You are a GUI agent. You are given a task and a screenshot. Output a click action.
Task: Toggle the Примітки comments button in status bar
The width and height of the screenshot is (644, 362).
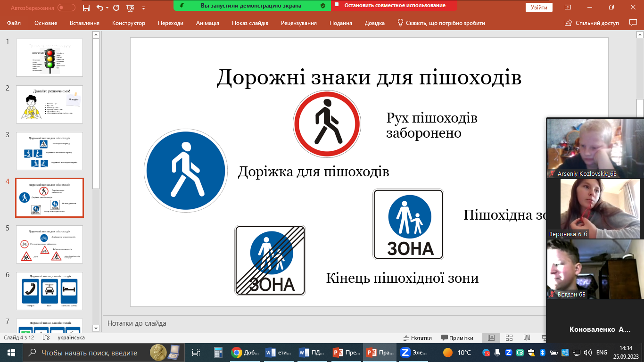pos(457,338)
